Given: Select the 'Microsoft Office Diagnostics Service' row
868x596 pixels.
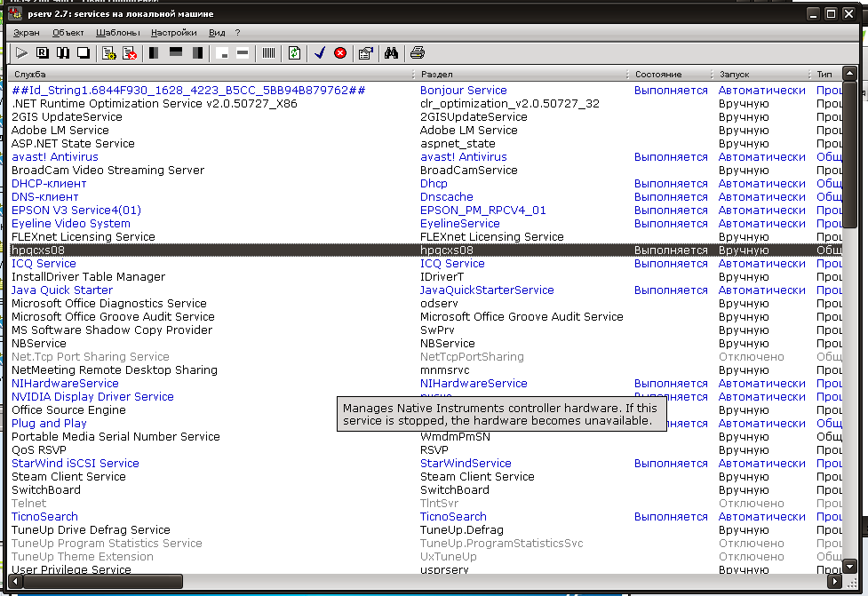Looking at the screenshot, I should pos(426,303).
